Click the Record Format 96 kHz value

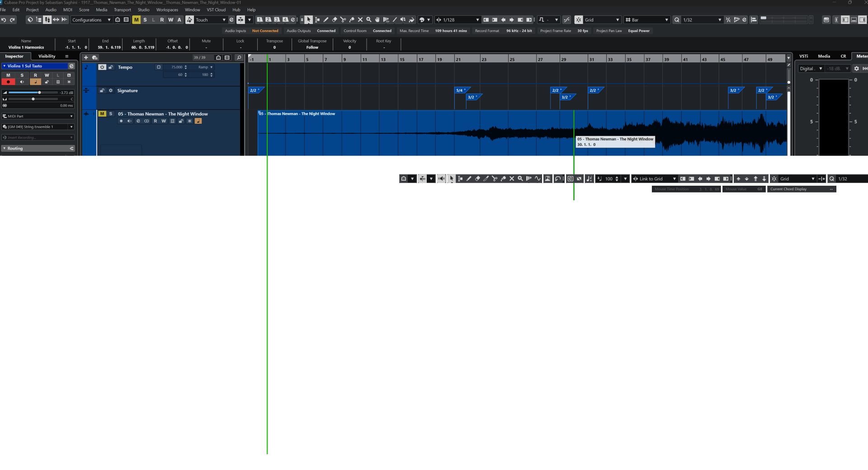(519, 31)
